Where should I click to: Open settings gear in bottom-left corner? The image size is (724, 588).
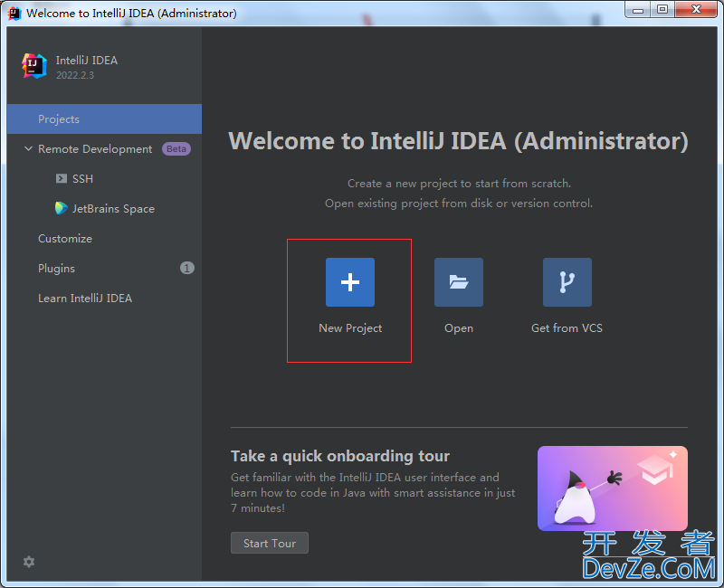[29, 562]
